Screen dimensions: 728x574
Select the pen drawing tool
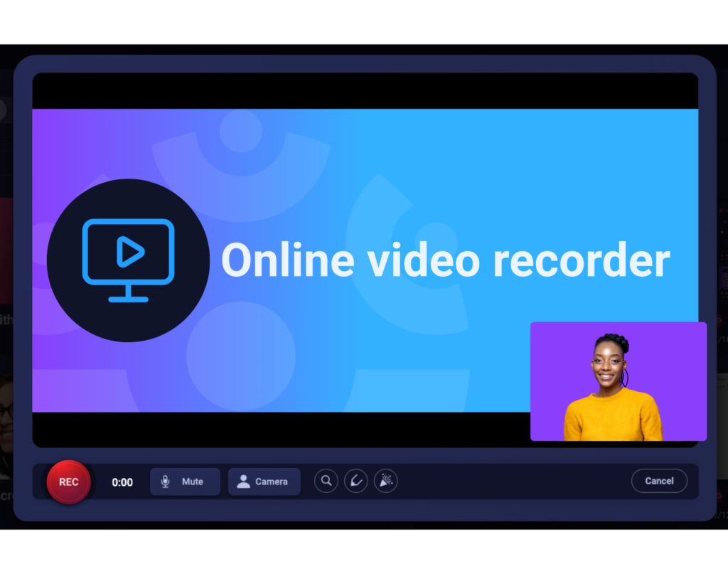355,481
